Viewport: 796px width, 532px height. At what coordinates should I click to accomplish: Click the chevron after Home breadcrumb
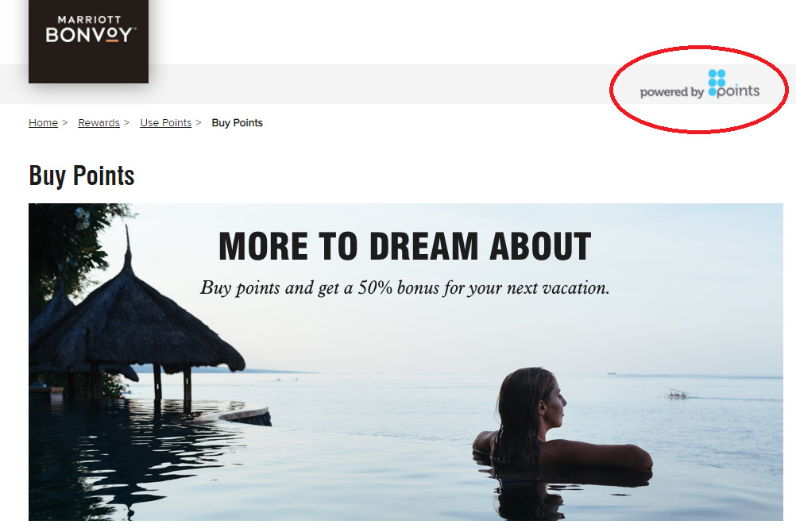[65, 123]
